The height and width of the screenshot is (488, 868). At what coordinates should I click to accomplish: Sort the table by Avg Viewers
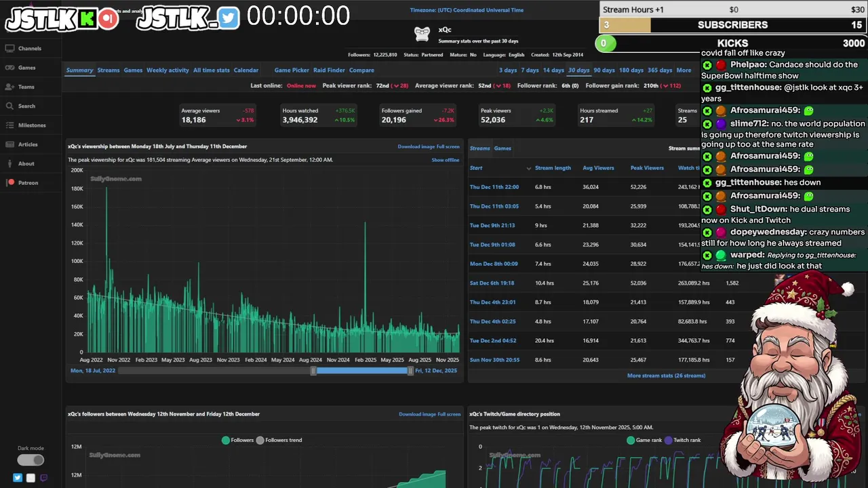point(598,168)
